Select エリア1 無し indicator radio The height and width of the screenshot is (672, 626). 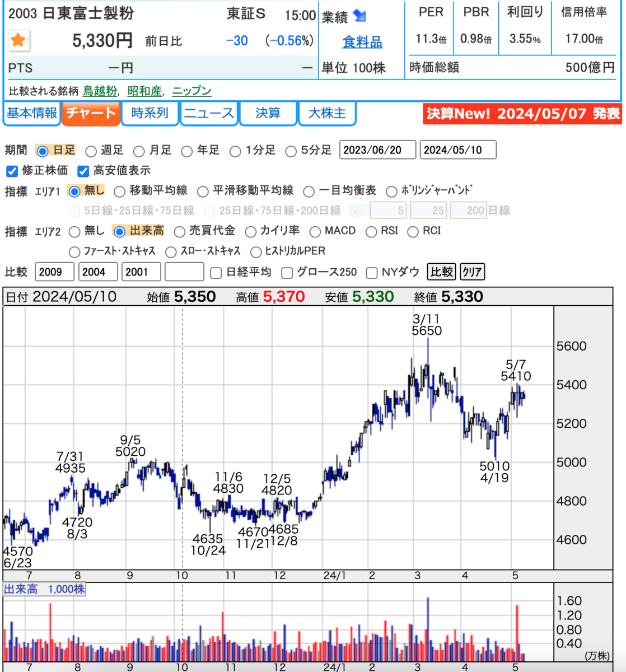point(74,192)
